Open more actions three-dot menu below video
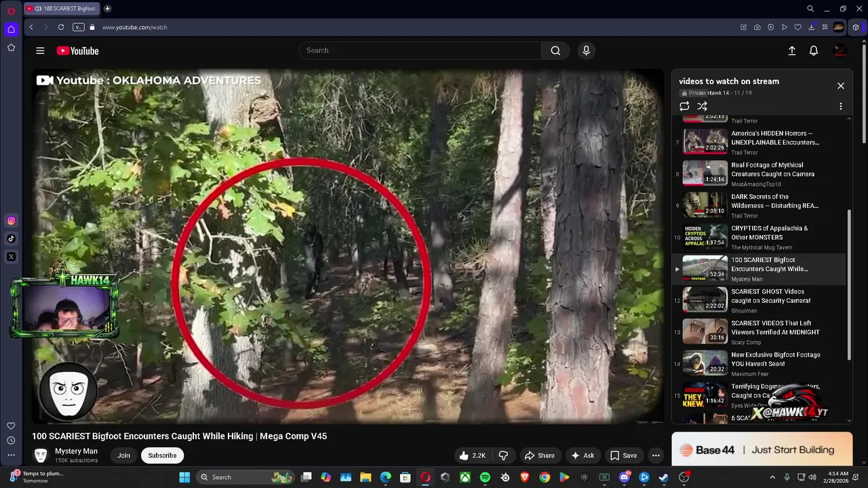Screen dimensions: 868x488 (x=656, y=455)
